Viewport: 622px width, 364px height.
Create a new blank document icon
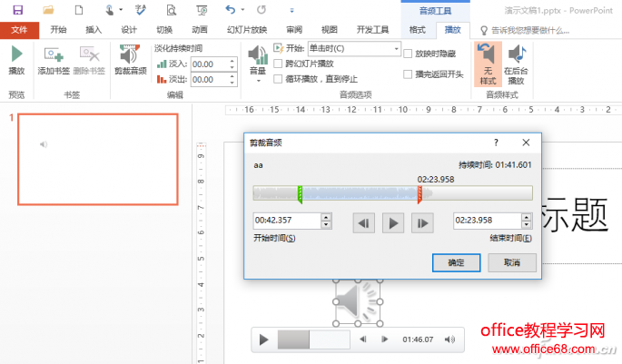point(79,10)
